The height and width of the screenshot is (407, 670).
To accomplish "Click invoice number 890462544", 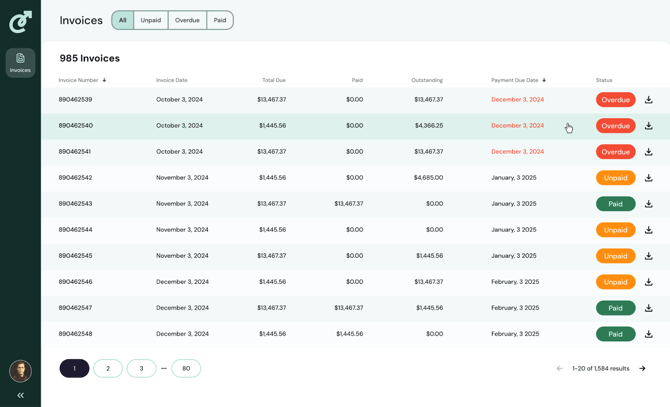I will [75, 230].
